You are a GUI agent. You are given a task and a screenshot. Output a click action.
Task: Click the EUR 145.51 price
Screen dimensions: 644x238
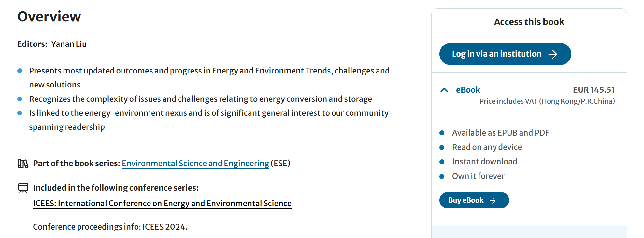coord(594,90)
